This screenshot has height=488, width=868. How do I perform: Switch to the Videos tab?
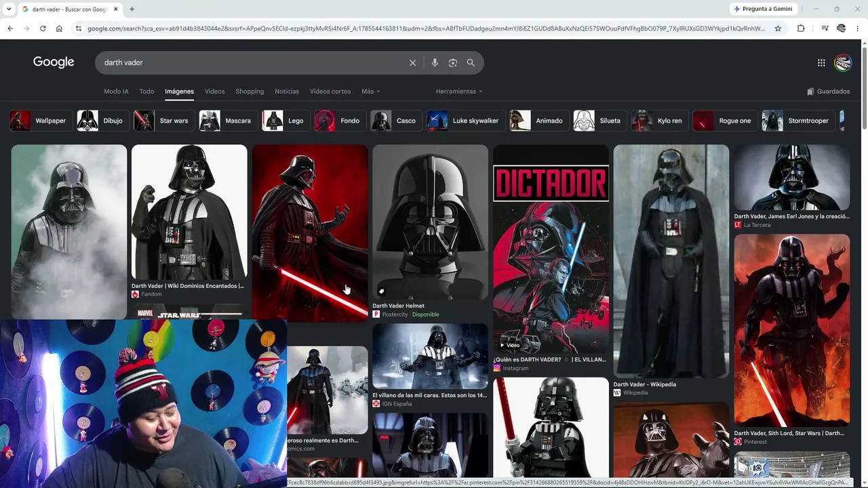point(214,91)
